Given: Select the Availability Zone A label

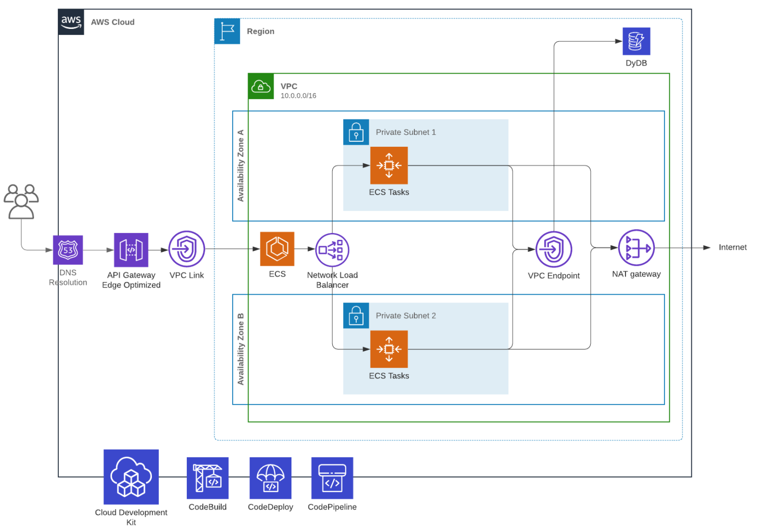Looking at the screenshot, I should pos(241,166).
